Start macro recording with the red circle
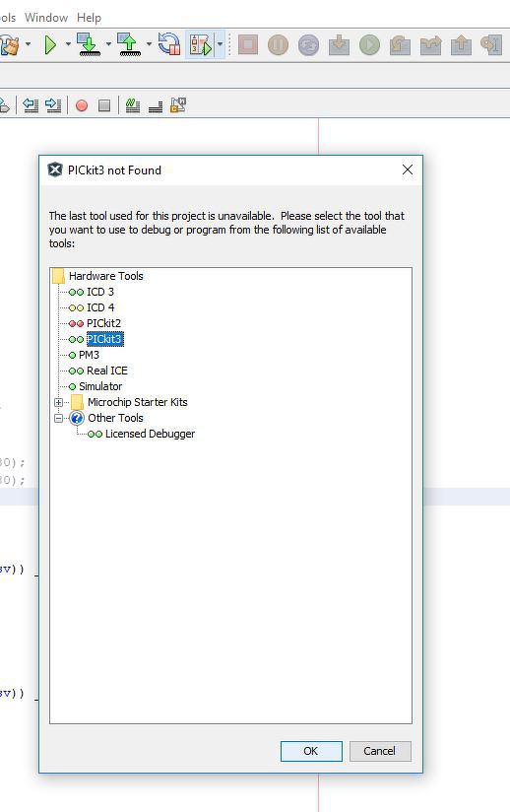 [x=82, y=105]
